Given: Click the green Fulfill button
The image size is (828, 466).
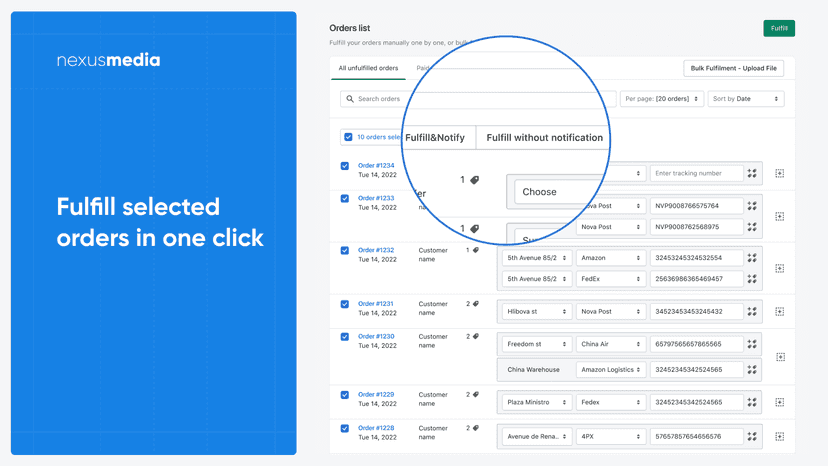Looking at the screenshot, I should 779,29.
